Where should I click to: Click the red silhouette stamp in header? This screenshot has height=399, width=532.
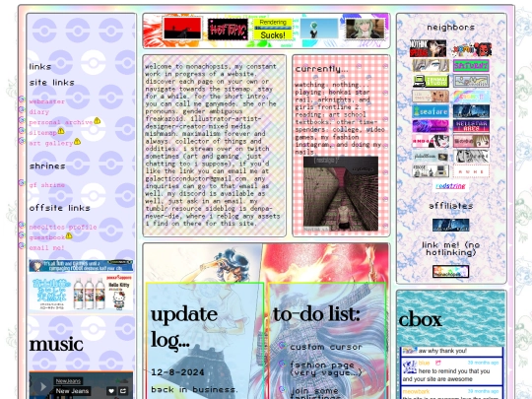point(182,29)
